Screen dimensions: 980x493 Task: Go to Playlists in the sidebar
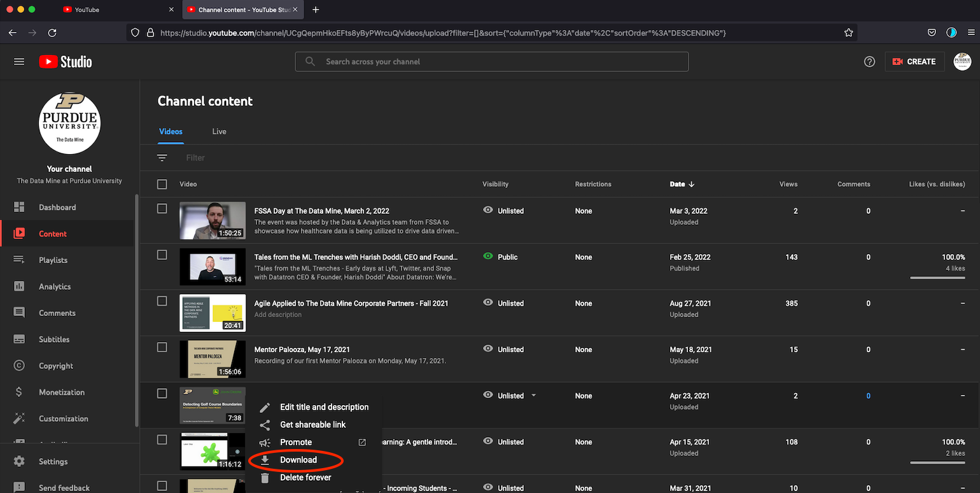(x=53, y=260)
